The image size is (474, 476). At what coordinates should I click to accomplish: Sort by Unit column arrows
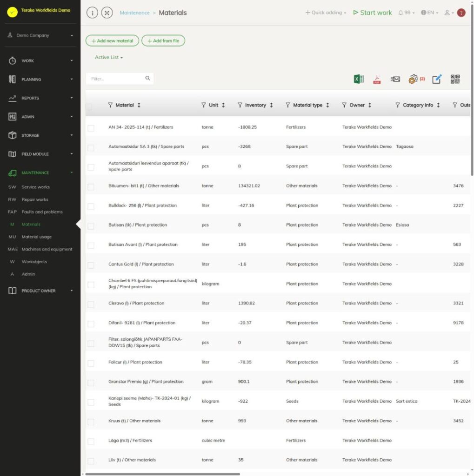(x=223, y=105)
